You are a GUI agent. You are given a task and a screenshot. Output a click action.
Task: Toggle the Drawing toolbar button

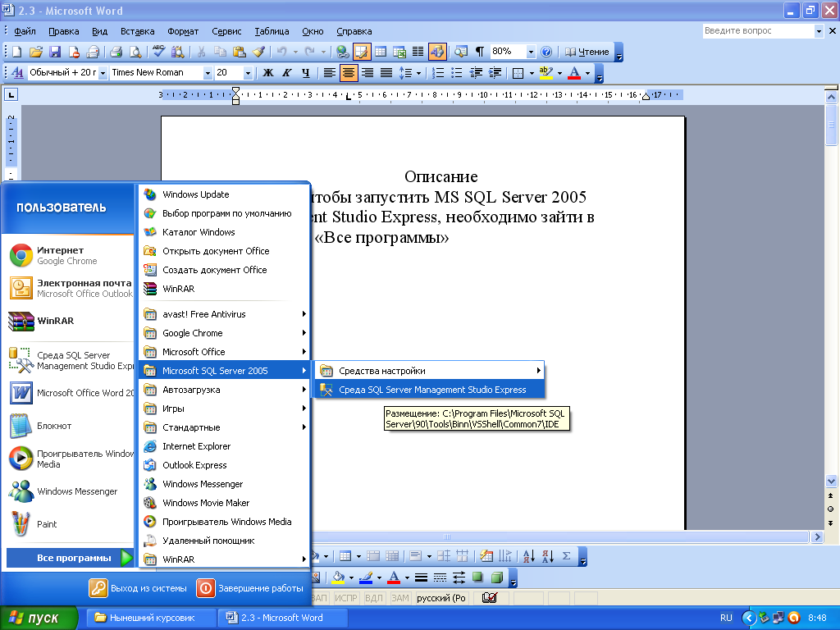[437, 52]
